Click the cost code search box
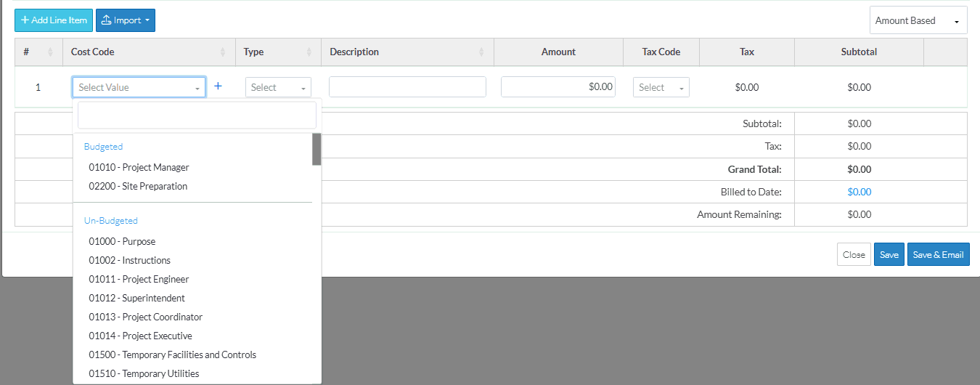 pos(197,115)
